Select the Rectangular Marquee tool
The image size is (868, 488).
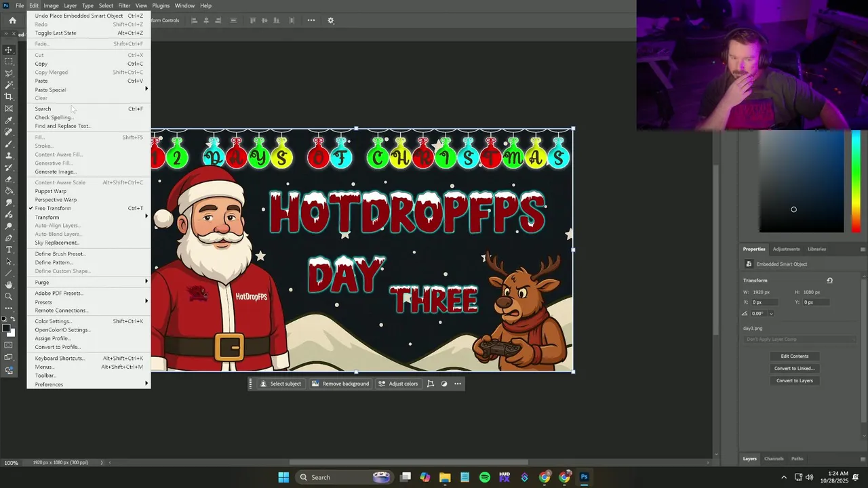pyautogui.click(x=9, y=62)
